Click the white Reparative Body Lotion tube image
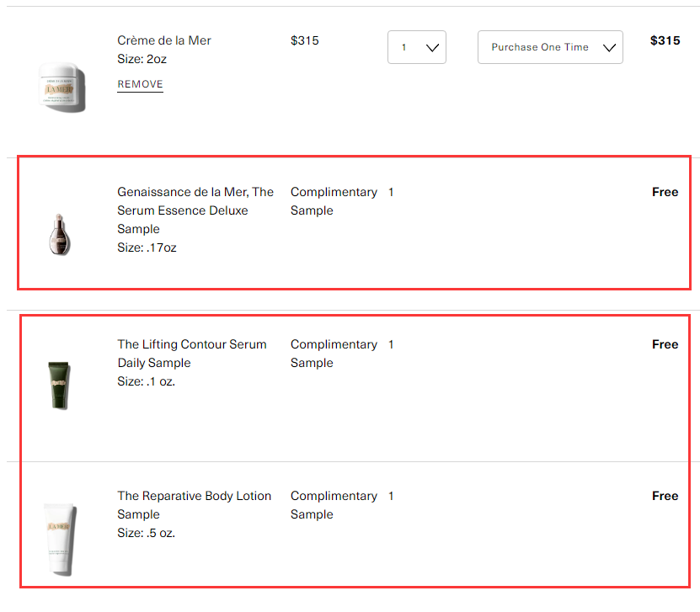 (x=59, y=539)
